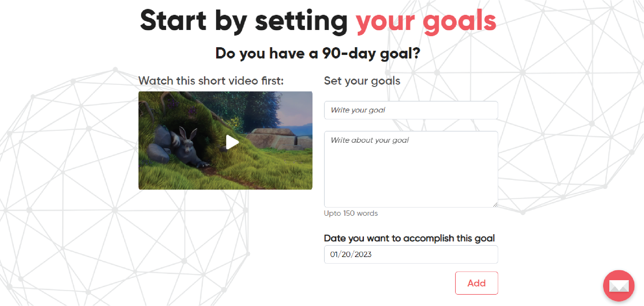Click into 'Write about your goal' textarea
Screen dimensions: 644x306
(x=411, y=169)
